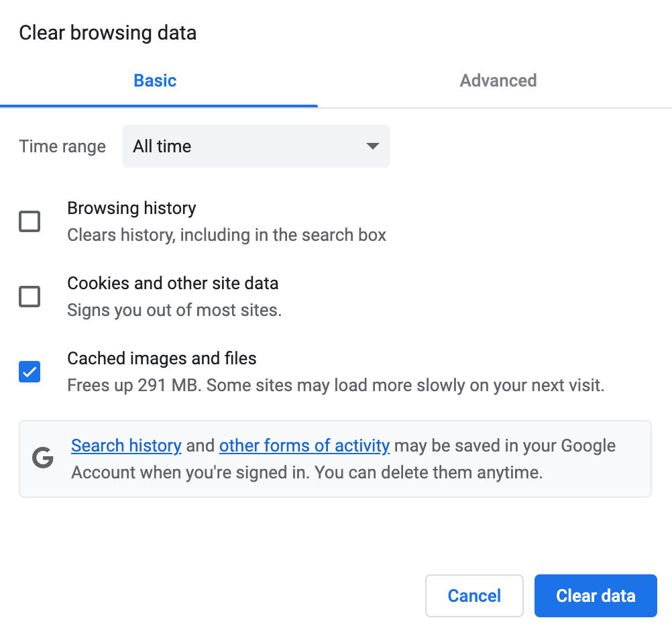Image resolution: width=672 pixels, height=628 pixels.
Task: Click the Time range label
Action: (62, 146)
